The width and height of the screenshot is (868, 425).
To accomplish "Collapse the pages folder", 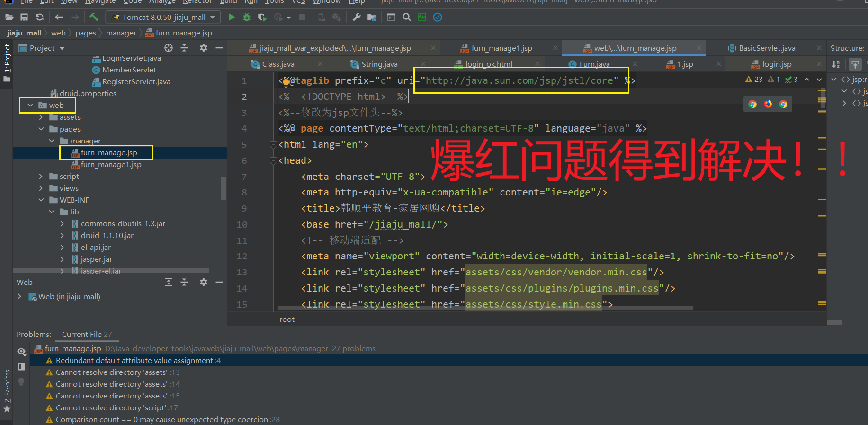I will (41, 129).
